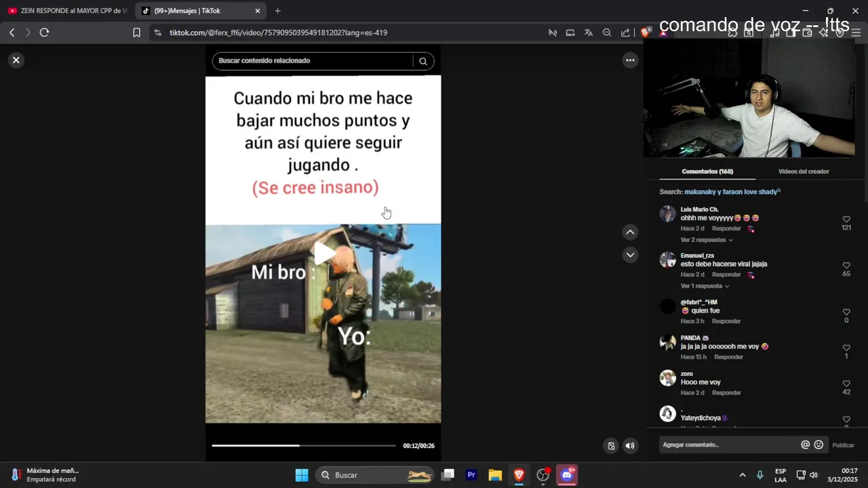Switch to the ZEIN RESPONDE YouTube tab
This screenshot has width=868, height=488.
click(66, 11)
